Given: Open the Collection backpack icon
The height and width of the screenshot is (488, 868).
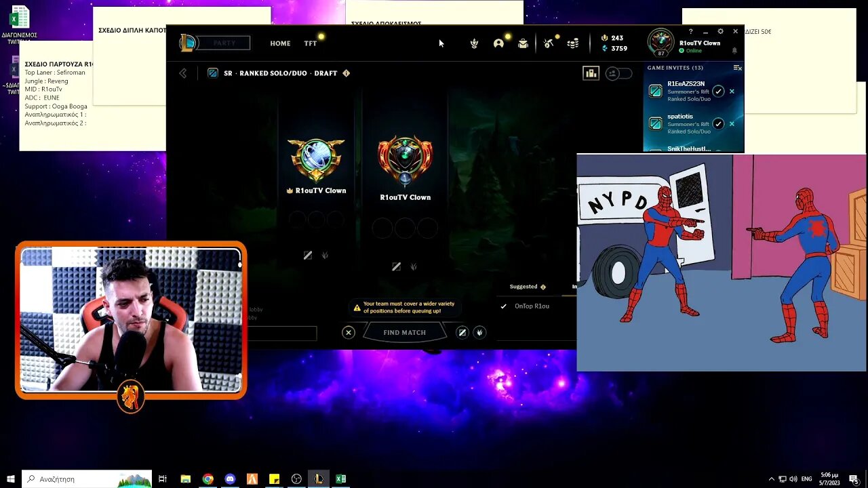Looking at the screenshot, I should pos(523,43).
